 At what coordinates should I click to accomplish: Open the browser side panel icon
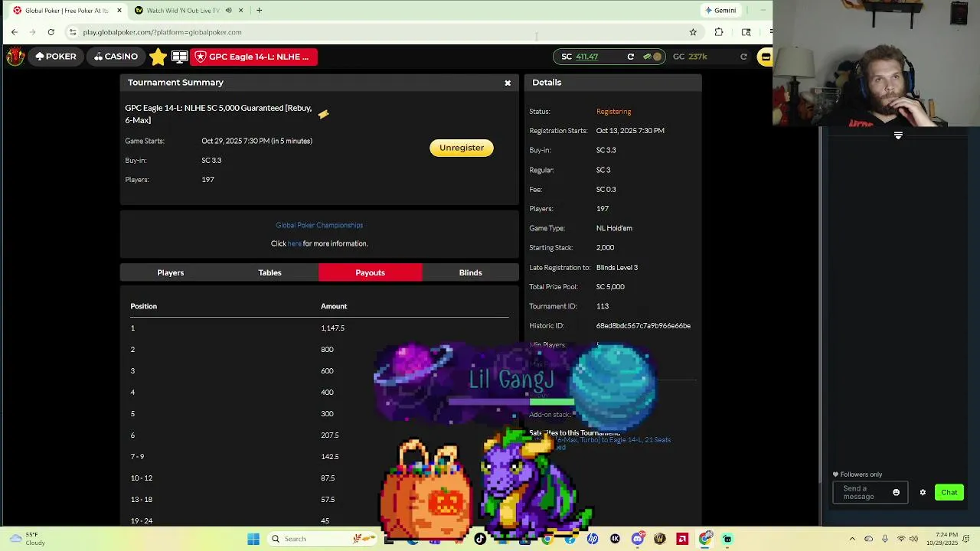tap(746, 32)
